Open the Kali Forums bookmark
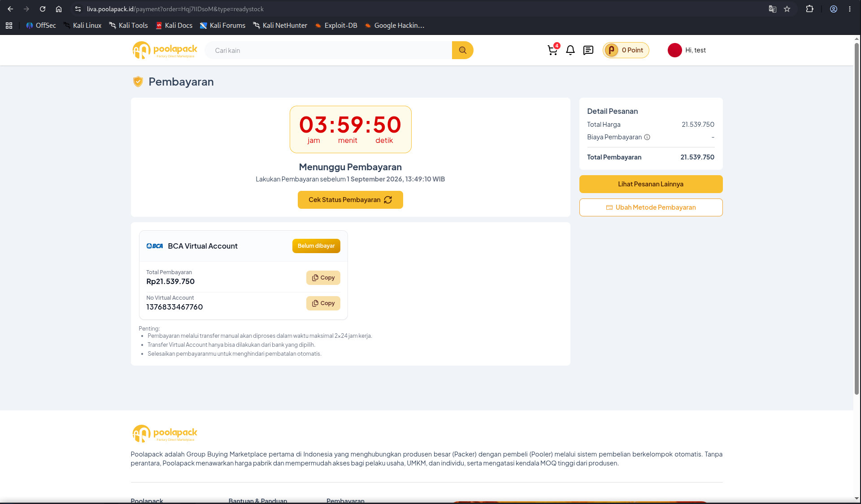 tap(223, 26)
